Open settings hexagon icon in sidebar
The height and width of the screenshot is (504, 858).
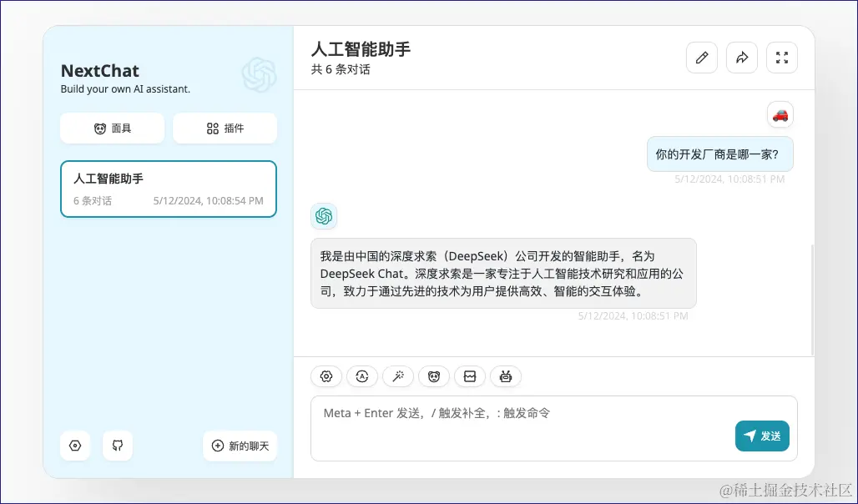pos(75,446)
